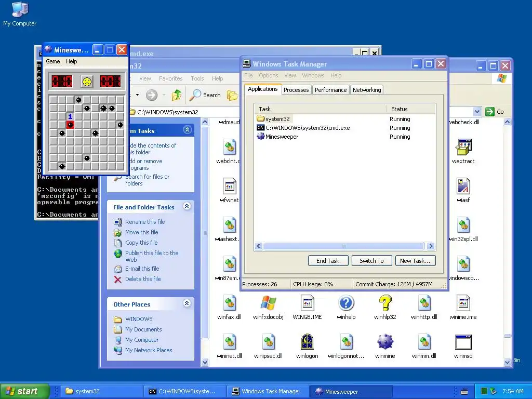Select the Applications tab
Screen dimensions: 532x399
pyautogui.click(x=262, y=89)
